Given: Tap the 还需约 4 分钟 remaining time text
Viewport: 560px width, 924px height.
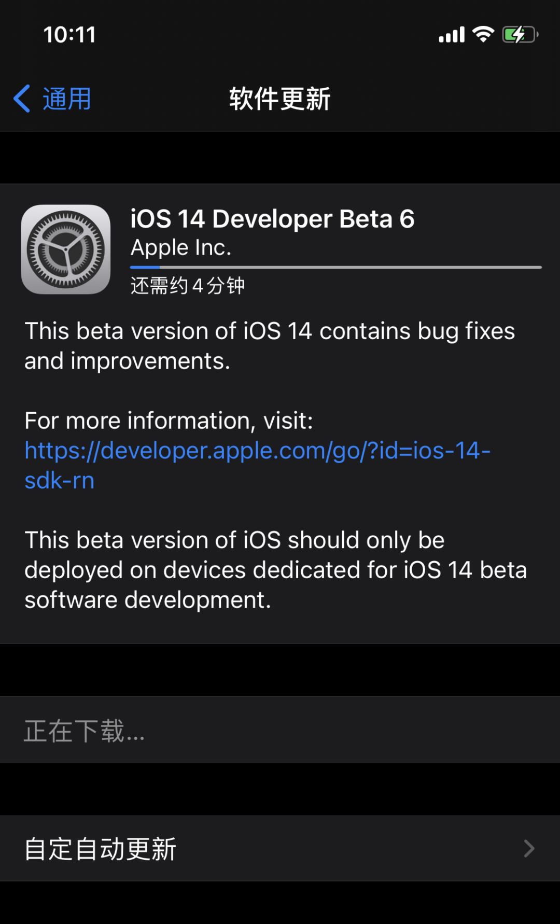Looking at the screenshot, I should click(x=187, y=286).
